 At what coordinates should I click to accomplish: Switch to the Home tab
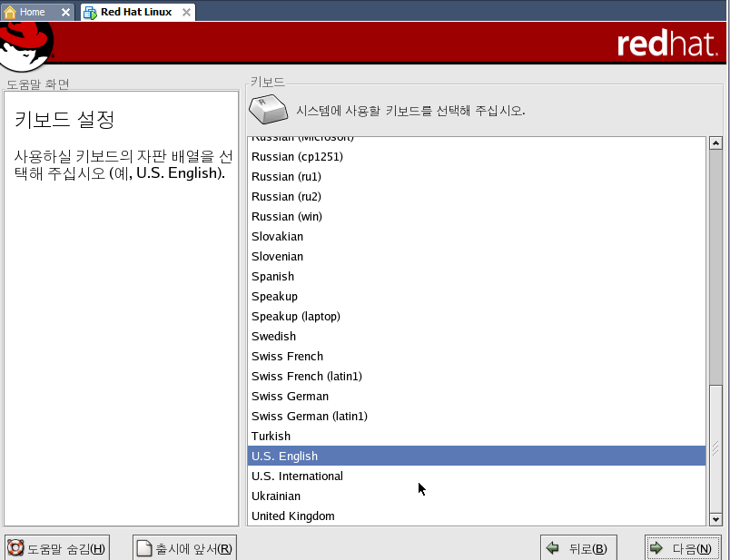(37, 12)
